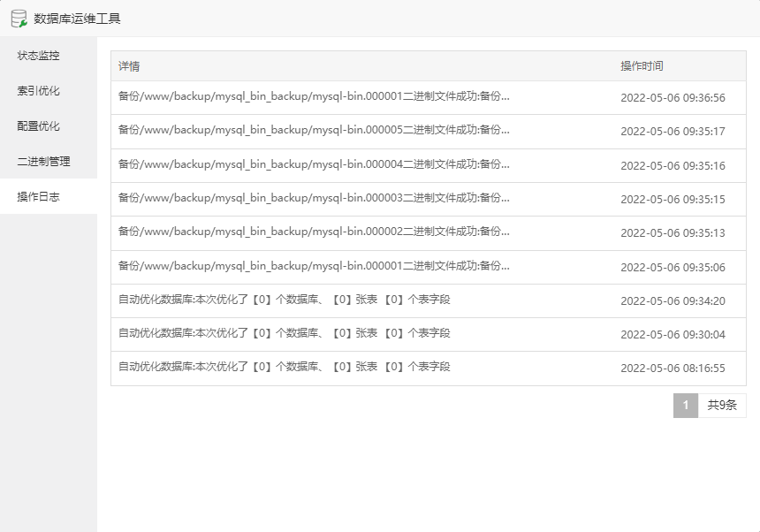The width and height of the screenshot is (760, 532).
Task: Select the mysql-bin.000004 backup log entry
Action: point(429,165)
